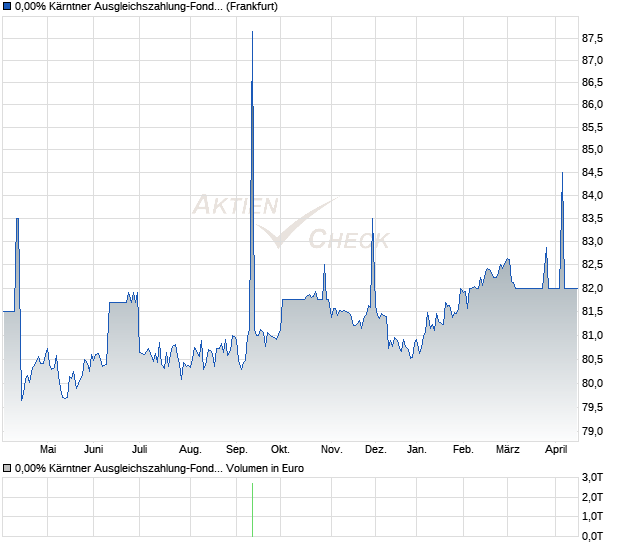Click the Jan. label on time axis
620x546 pixels.
(417, 449)
